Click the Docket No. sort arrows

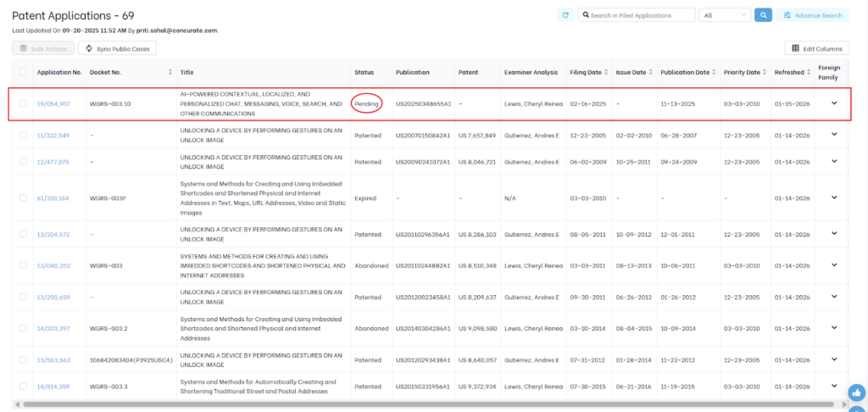click(x=170, y=72)
